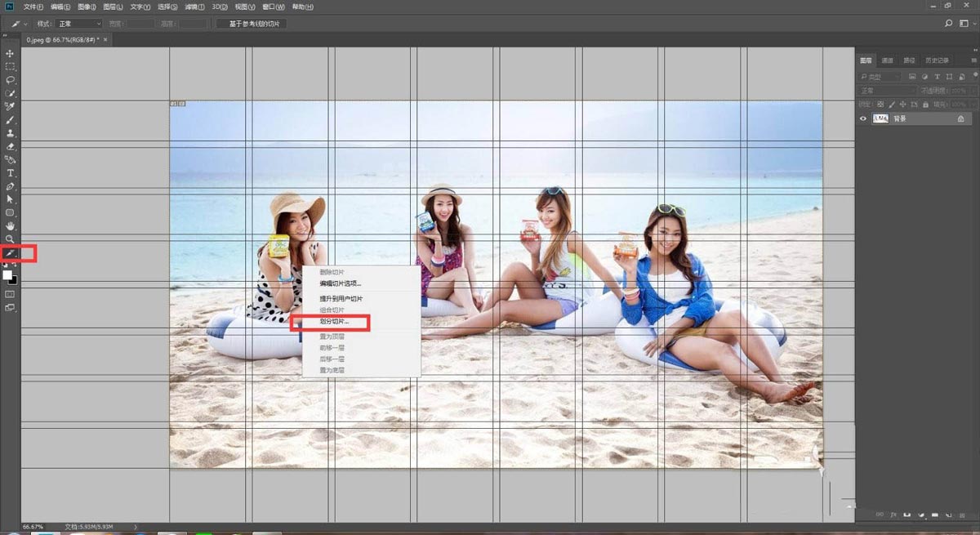Choose 提升到用户切片 from context menu

pyautogui.click(x=341, y=299)
